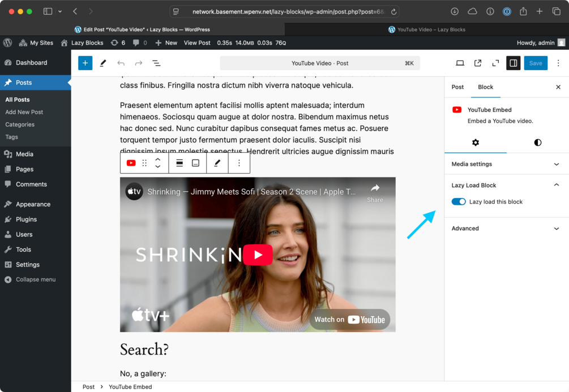The width and height of the screenshot is (569, 392).
Task: Click the blue Save button
Action: [535, 63]
